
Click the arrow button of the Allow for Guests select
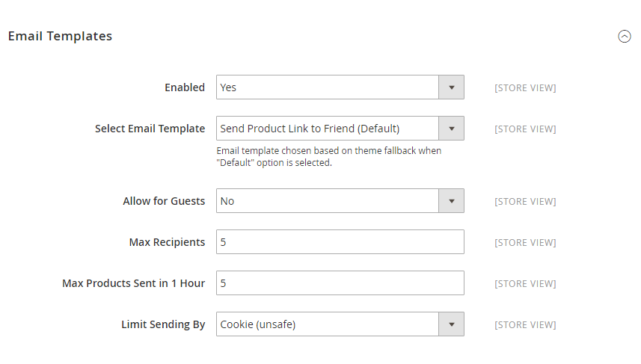[x=451, y=201]
